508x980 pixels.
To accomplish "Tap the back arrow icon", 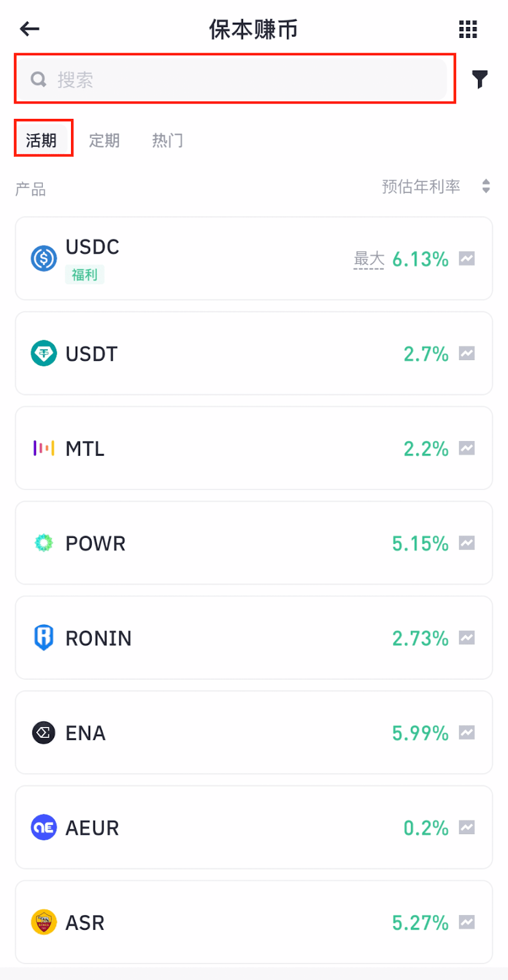I will click(x=29, y=29).
